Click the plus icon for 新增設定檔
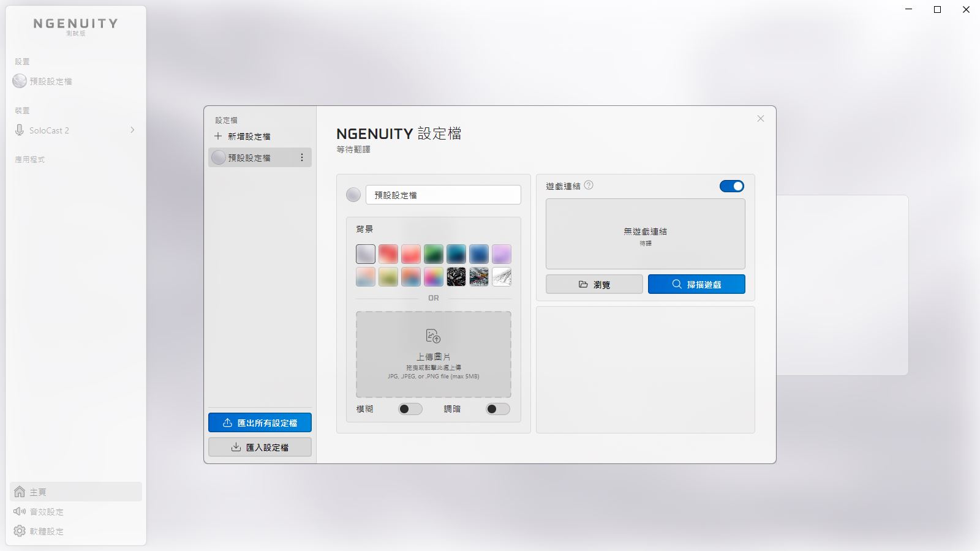980x551 pixels. coord(218,136)
